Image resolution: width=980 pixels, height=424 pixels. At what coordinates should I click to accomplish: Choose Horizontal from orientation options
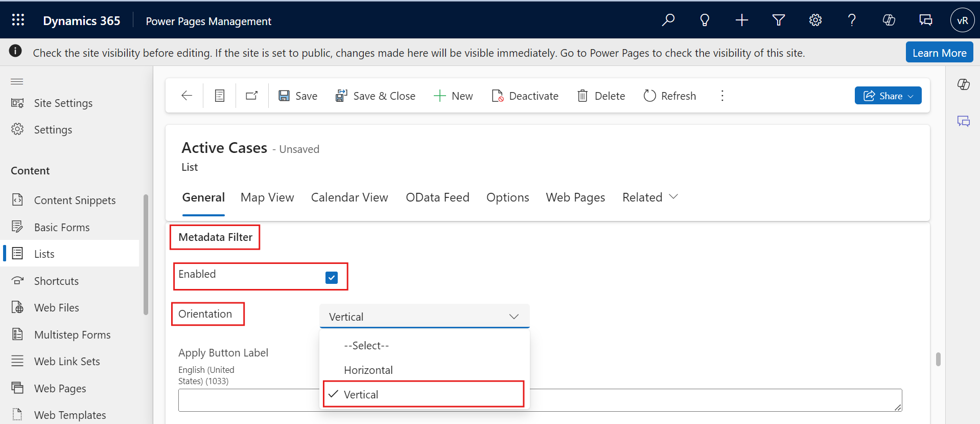pos(368,370)
